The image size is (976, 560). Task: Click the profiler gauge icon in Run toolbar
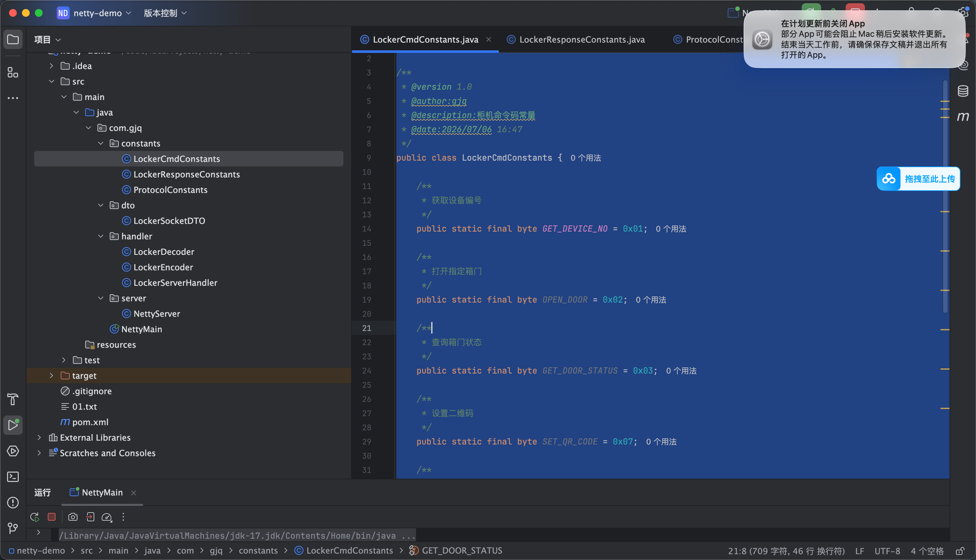107,517
